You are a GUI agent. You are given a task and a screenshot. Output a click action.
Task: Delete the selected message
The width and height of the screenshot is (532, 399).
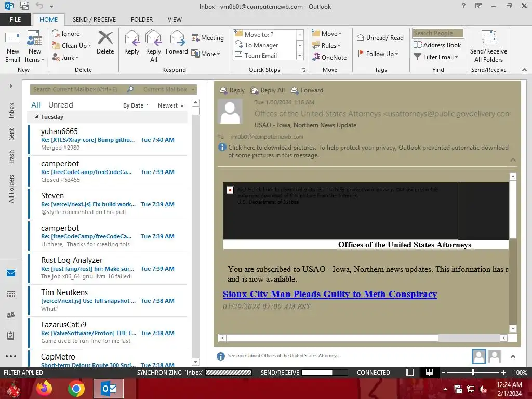tap(105, 43)
